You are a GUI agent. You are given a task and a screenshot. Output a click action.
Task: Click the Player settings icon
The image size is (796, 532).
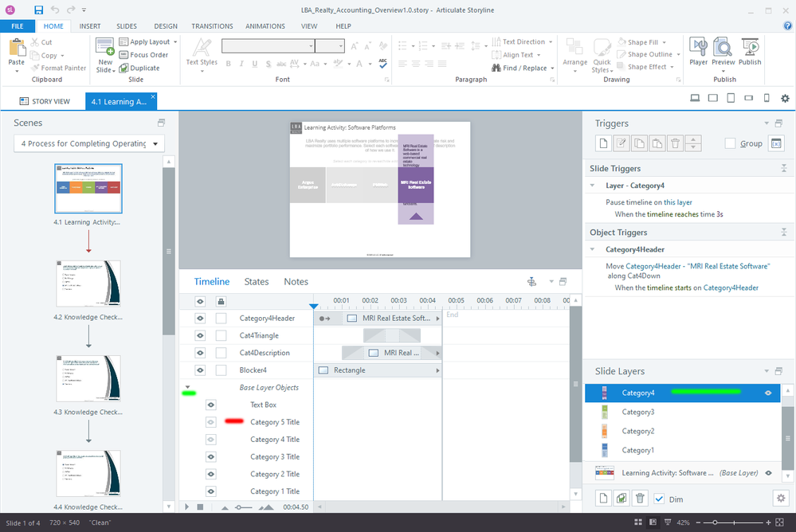tap(698, 51)
